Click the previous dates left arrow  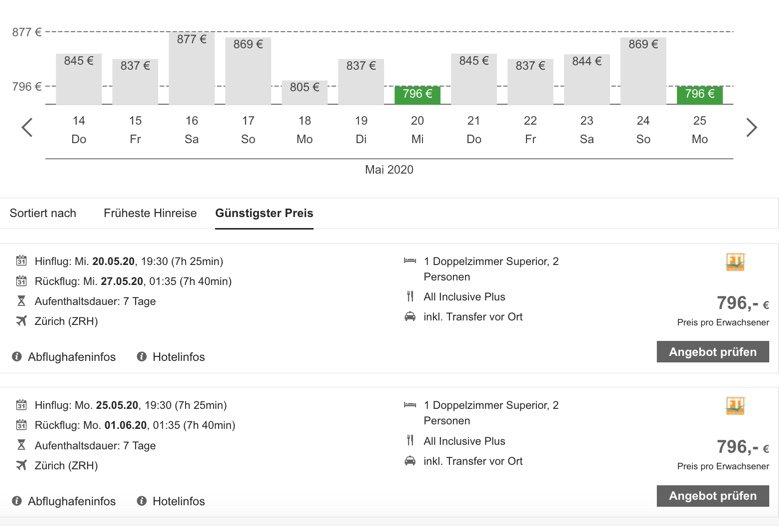(x=27, y=127)
